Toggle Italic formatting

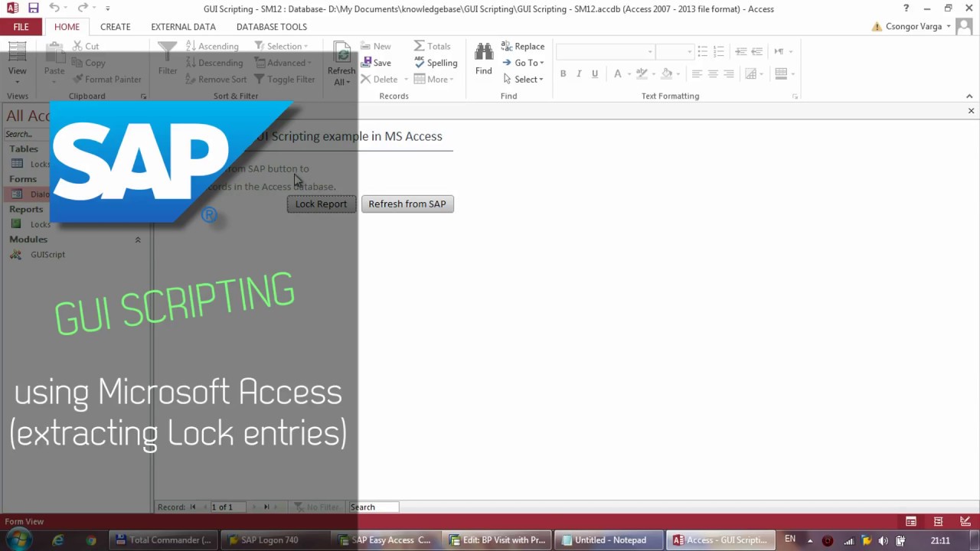(579, 73)
